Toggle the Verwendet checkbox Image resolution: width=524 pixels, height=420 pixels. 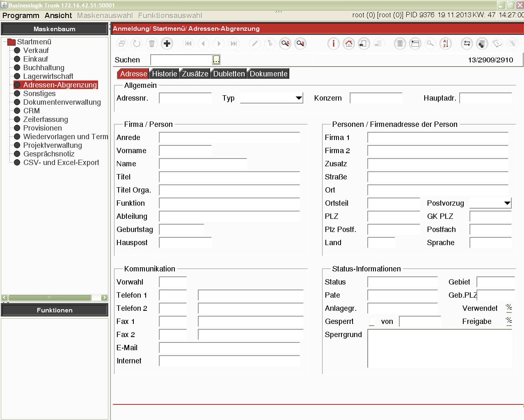509,308
